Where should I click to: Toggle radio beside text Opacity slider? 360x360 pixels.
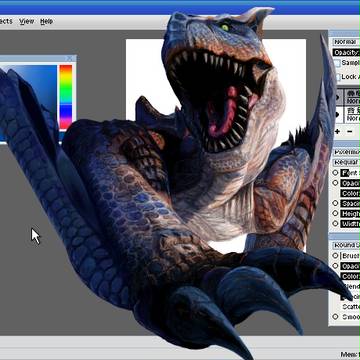(x=335, y=183)
